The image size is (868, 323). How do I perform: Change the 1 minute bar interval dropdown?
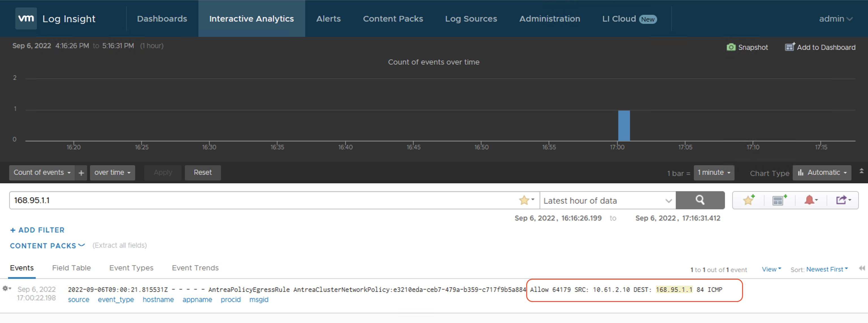coord(714,173)
